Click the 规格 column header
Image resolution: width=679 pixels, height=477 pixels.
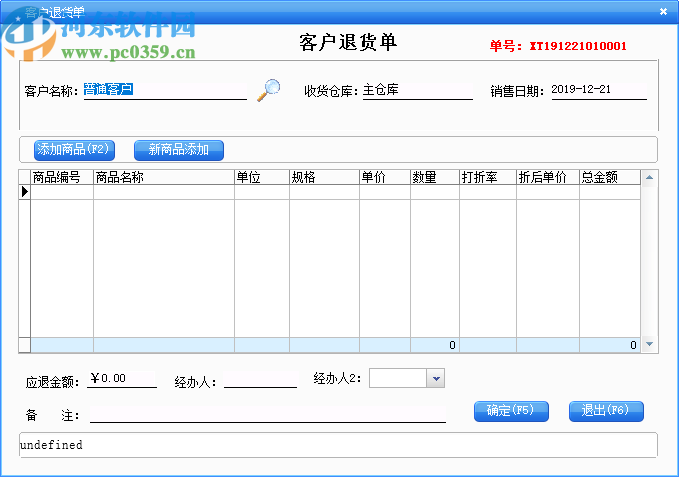coord(324,177)
